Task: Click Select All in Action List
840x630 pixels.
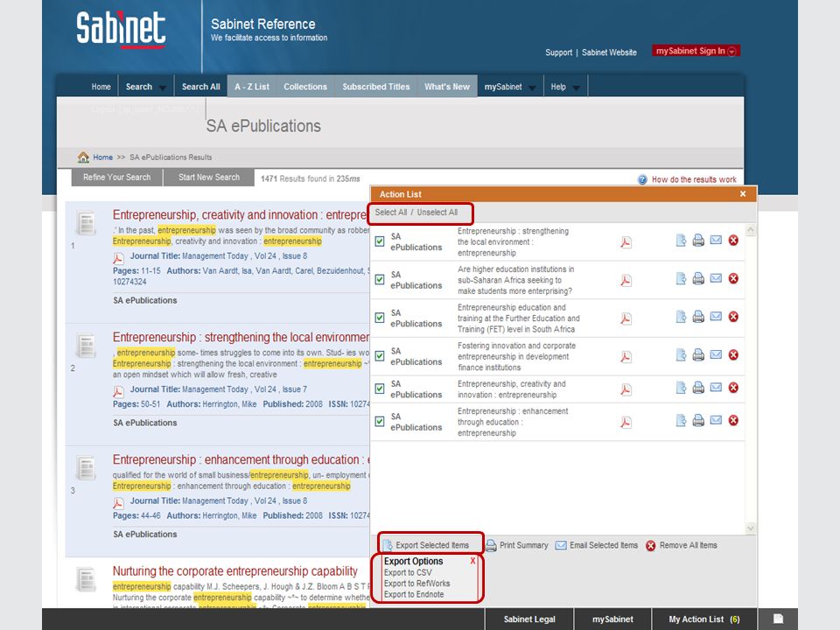Action: 390,212
